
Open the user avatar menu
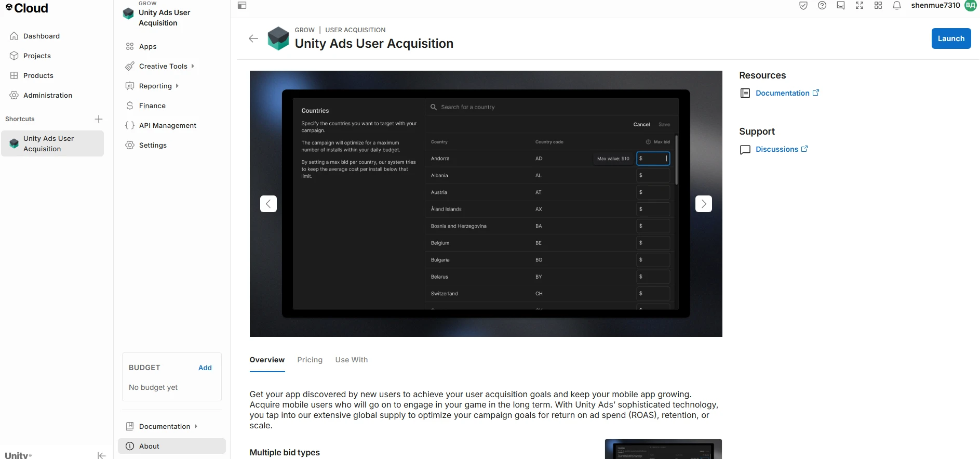971,6
